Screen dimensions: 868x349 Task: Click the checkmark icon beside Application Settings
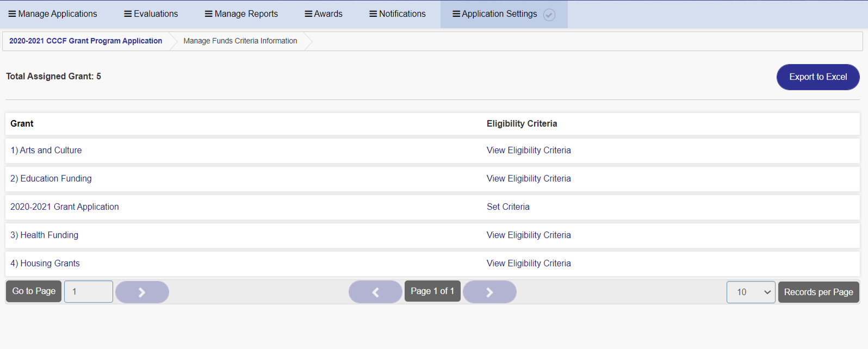point(549,15)
